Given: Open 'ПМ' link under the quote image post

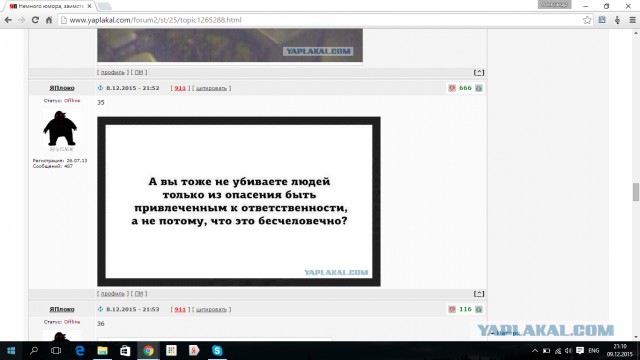Looking at the screenshot, I should (139, 293).
